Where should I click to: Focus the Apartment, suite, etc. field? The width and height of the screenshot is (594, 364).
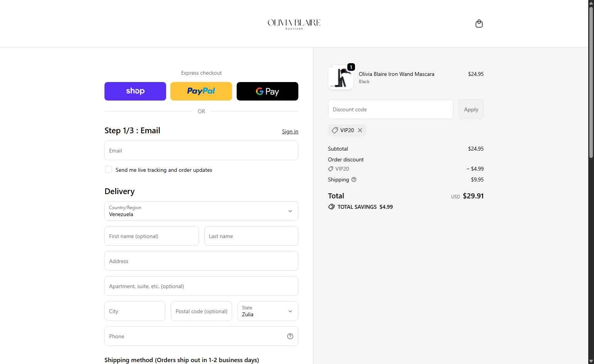201,286
